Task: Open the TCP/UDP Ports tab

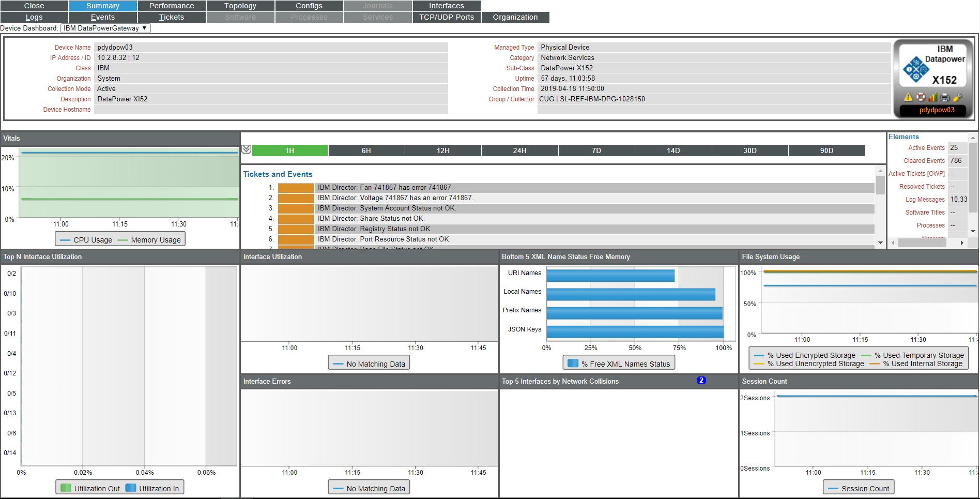Action: 447,17
